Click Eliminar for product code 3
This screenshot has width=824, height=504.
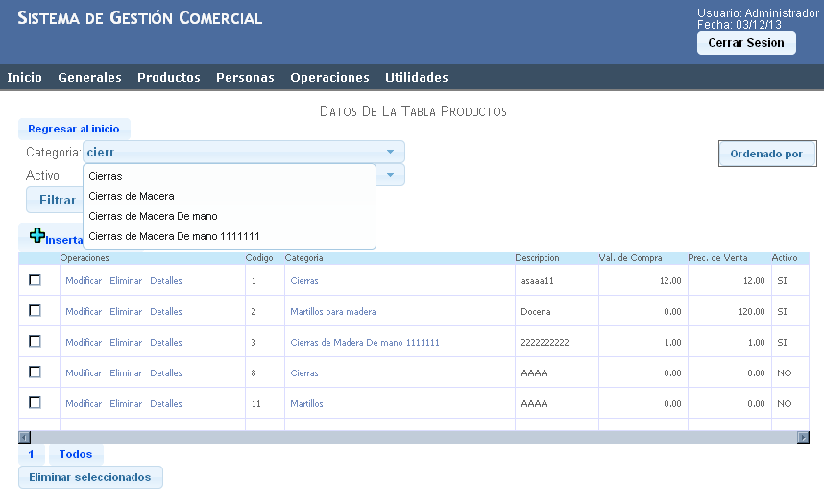click(126, 343)
